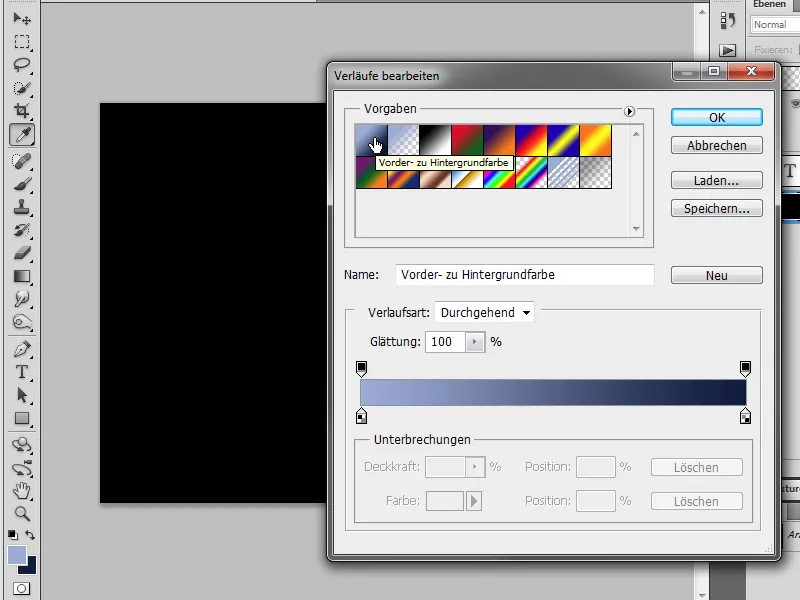This screenshot has width=800, height=600.
Task: Select the Spot Healing Brush tool
Action: [x=21, y=161]
